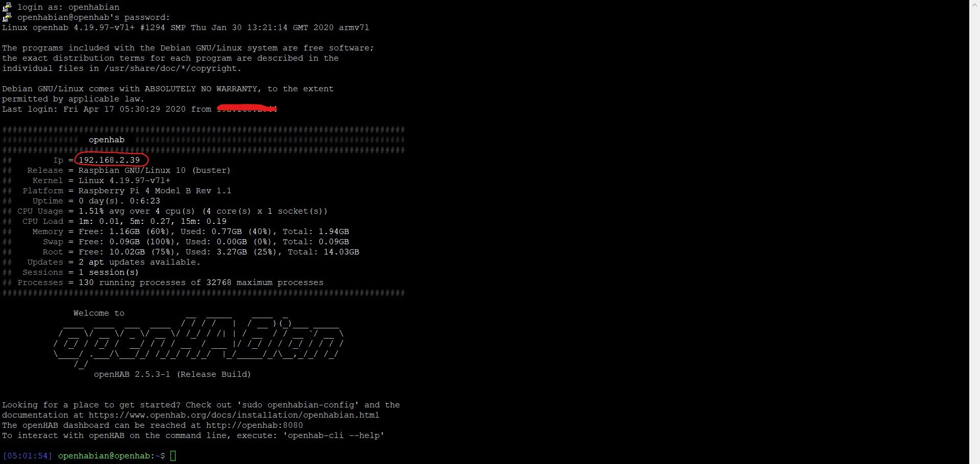Click the 'Linux openhab 4.19.97-v7l+ #1294' line
The height and width of the screenshot is (464, 980).
click(186, 28)
